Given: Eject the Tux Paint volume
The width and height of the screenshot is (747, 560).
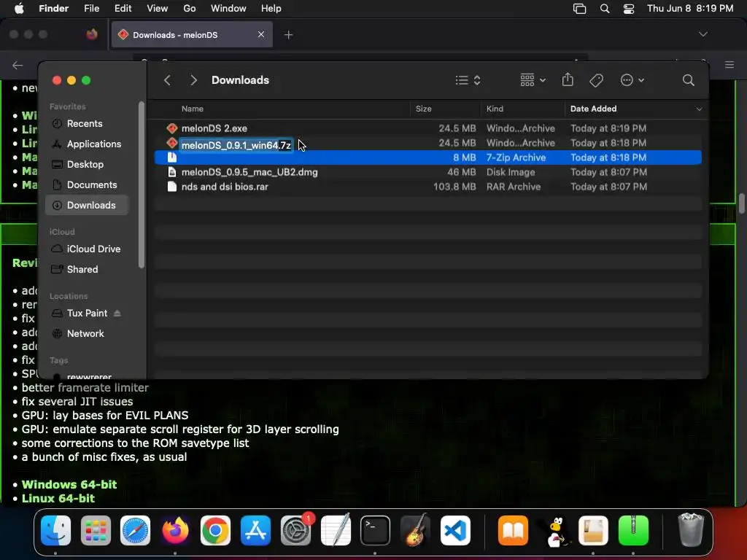Looking at the screenshot, I should [117, 314].
